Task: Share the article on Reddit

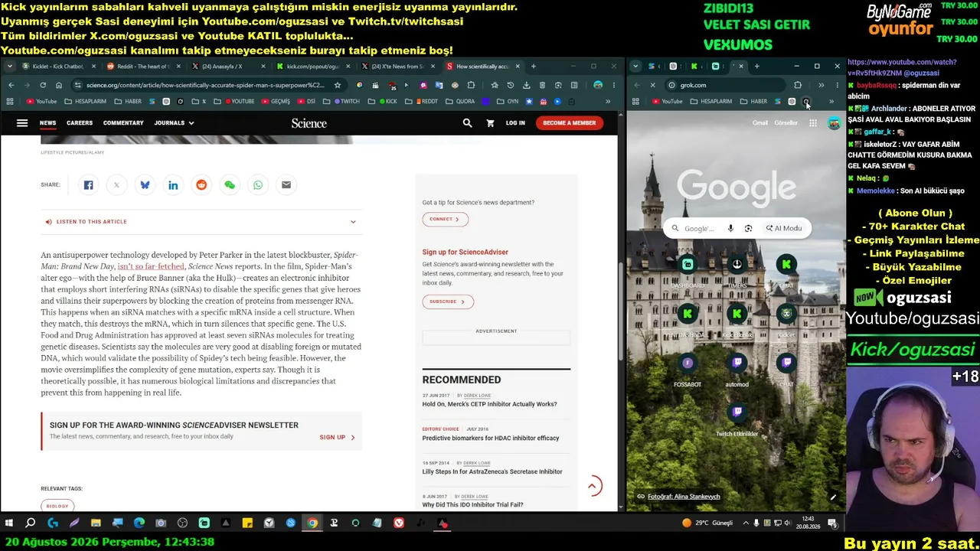Action: coord(201,185)
